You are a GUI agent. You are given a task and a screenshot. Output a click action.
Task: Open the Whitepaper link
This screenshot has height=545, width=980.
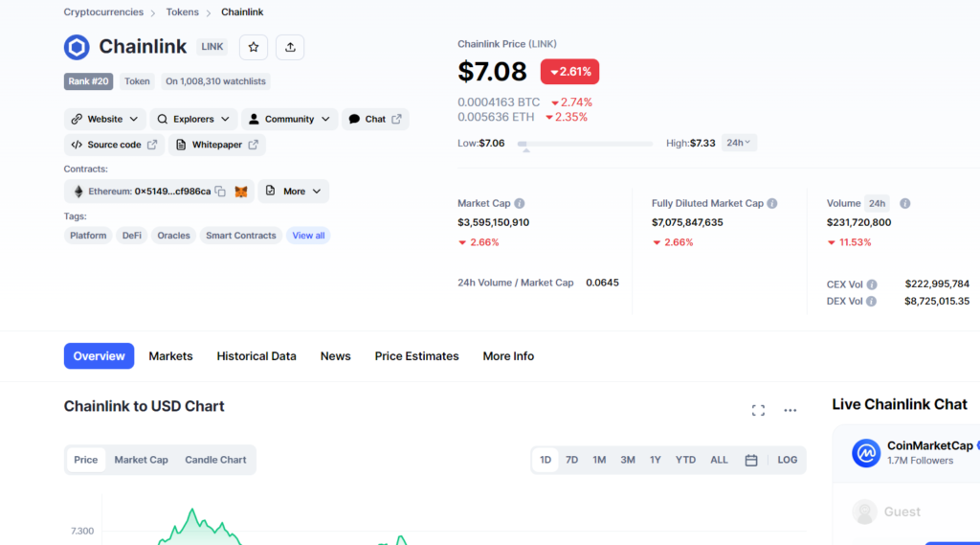(x=217, y=145)
